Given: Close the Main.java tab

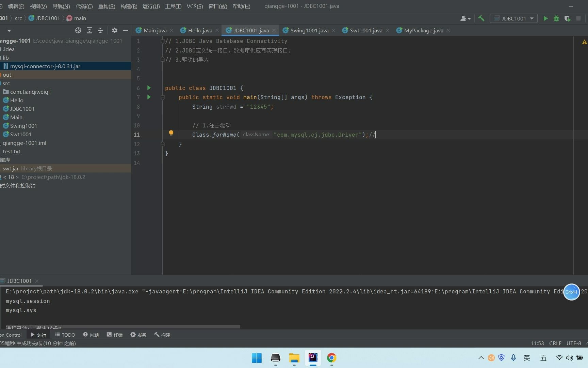Looking at the screenshot, I should (171, 30).
